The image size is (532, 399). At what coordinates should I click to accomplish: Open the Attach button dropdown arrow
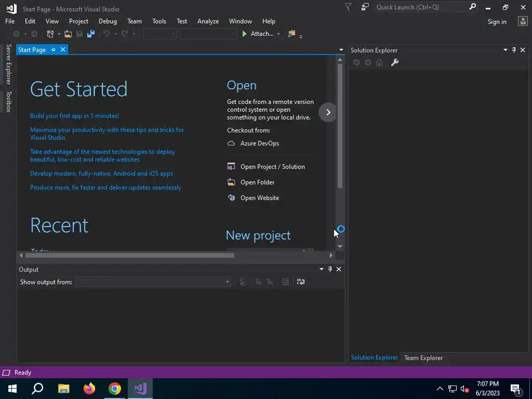pos(278,34)
